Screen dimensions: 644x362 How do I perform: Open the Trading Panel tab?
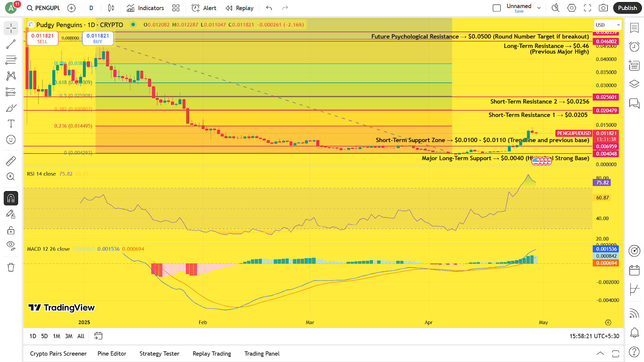[262, 354]
